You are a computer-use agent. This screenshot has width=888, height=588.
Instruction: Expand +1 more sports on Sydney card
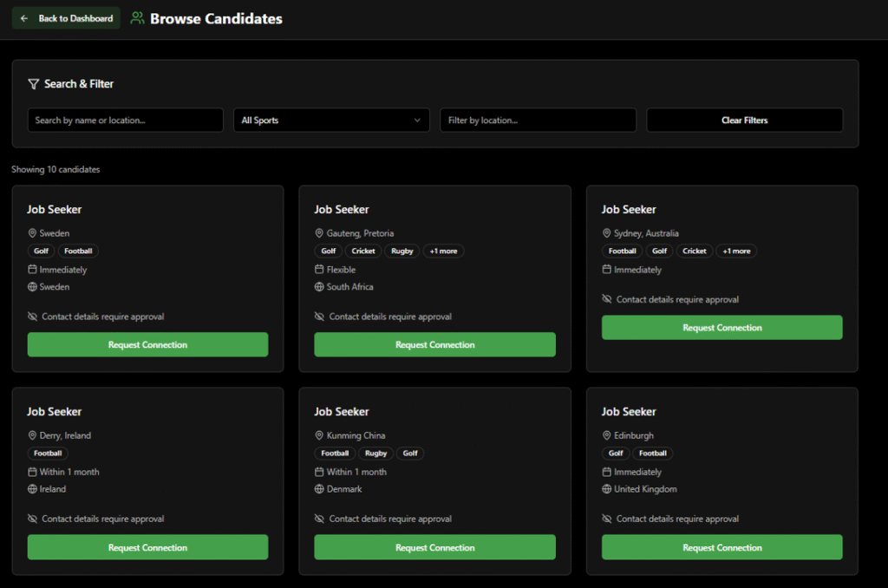[x=736, y=252]
